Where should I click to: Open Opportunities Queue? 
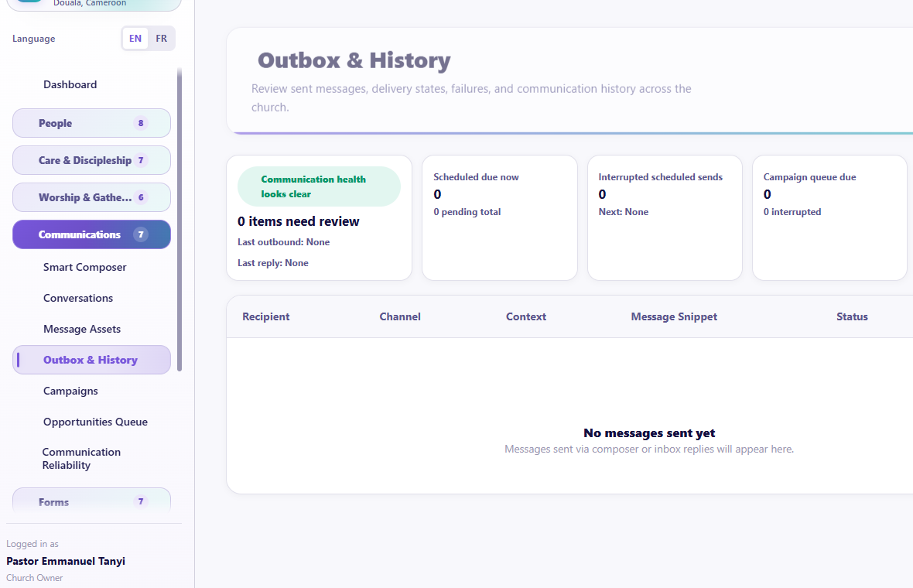pyautogui.click(x=95, y=422)
